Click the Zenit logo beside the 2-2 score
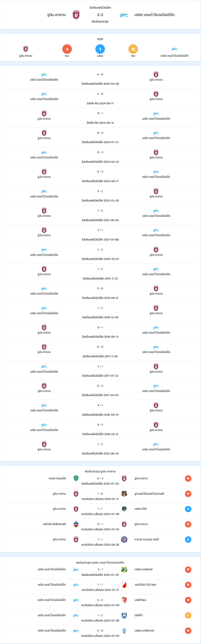201x644 pixels. (x=124, y=15)
